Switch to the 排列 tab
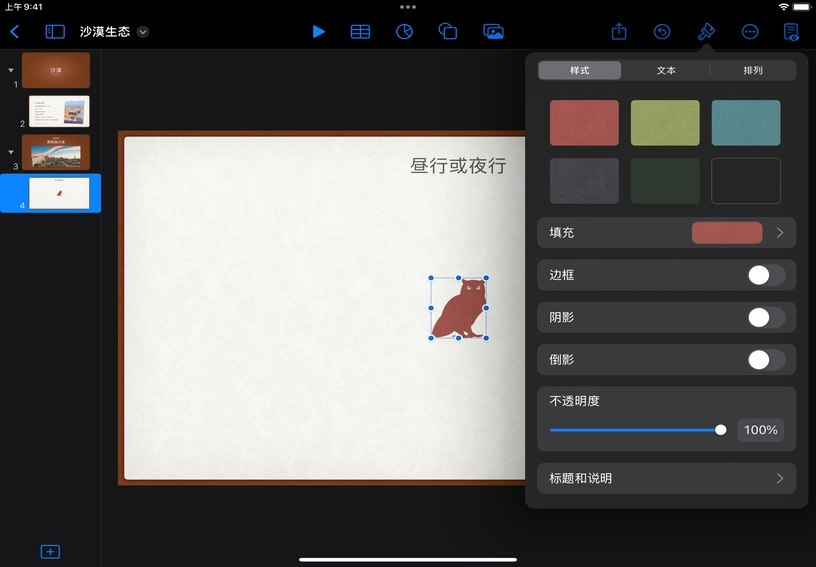The height and width of the screenshot is (567, 816). (x=753, y=71)
